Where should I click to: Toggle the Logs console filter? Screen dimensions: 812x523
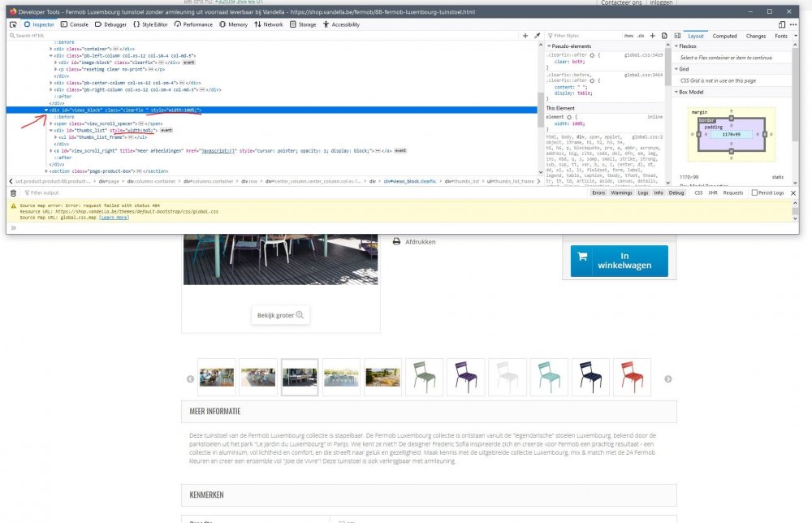(x=643, y=192)
